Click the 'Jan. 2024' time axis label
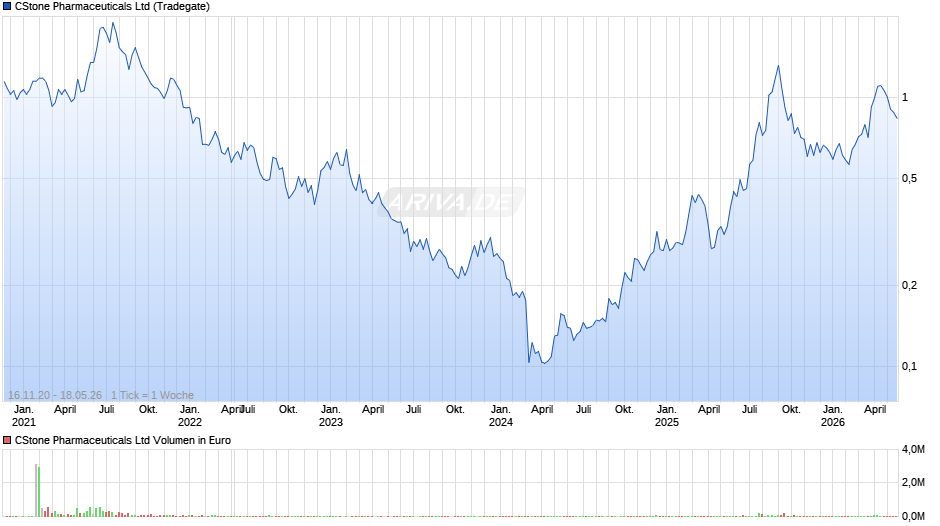The image size is (940, 526). coord(501,416)
